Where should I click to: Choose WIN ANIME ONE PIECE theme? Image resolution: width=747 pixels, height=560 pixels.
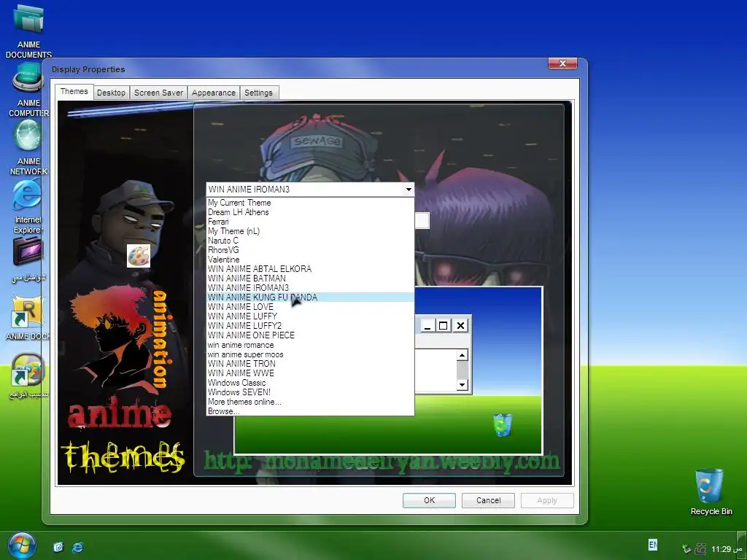pos(310,335)
